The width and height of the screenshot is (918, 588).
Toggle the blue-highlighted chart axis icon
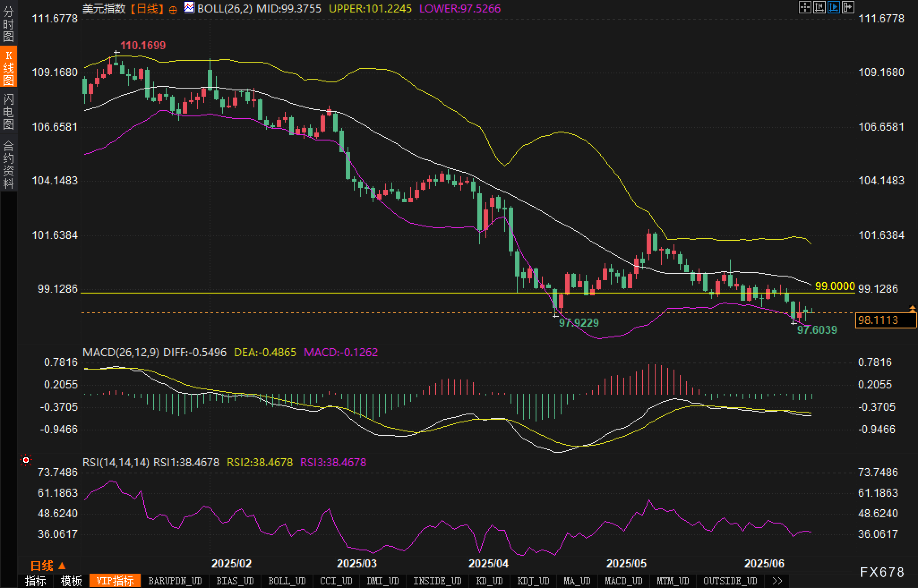pos(833,7)
